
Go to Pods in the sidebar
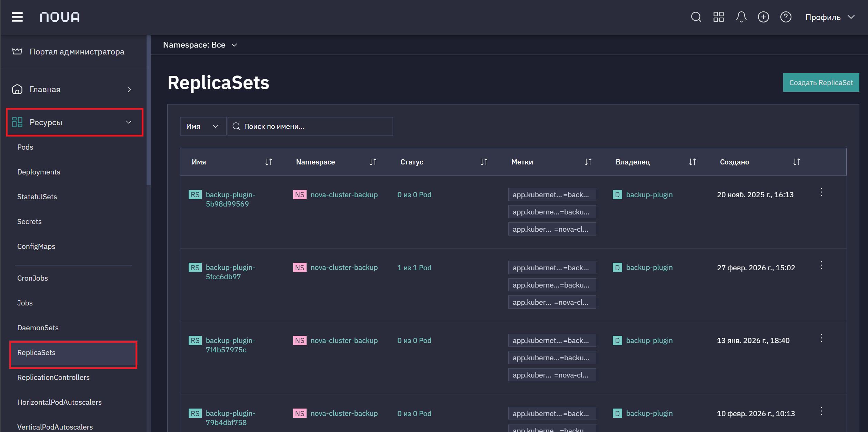[x=25, y=147]
